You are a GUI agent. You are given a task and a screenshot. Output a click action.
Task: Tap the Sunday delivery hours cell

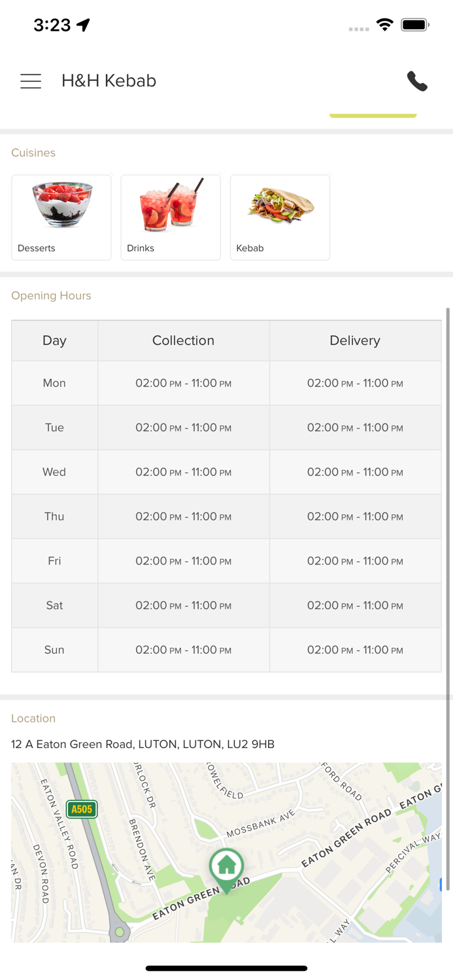355,650
